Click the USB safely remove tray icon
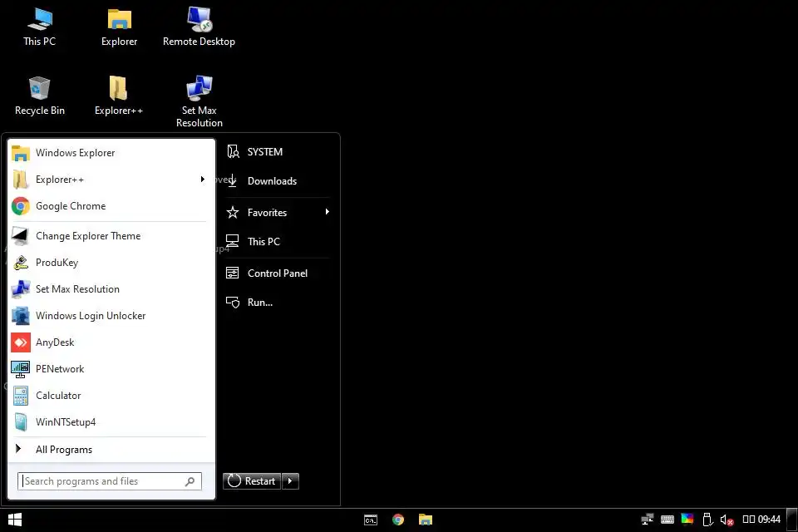Screen dimensions: 798x532 (x=707, y=520)
